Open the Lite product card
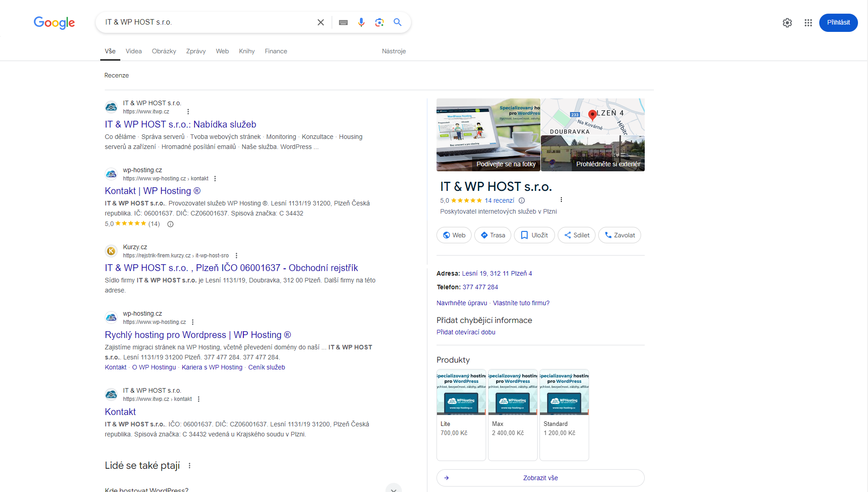The image size is (868, 492). click(x=461, y=415)
